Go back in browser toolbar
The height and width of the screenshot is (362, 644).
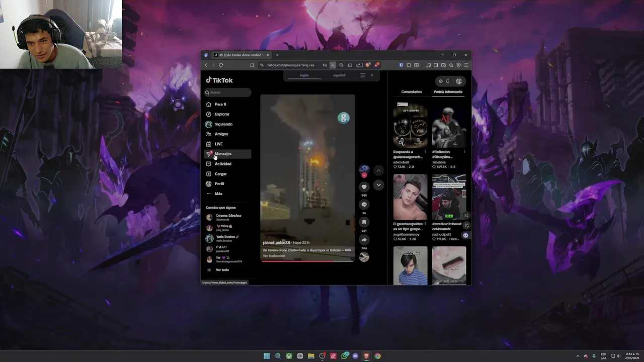click(x=206, y=65)
